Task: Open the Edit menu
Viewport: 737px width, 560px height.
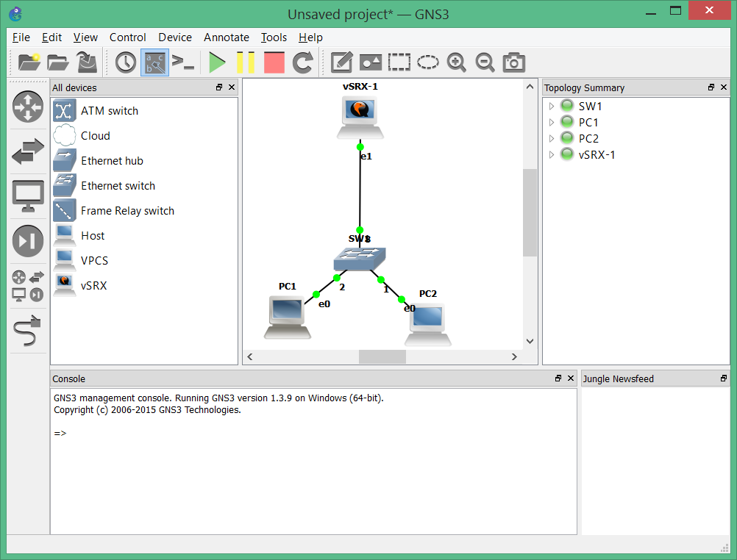Action: point(51,37)
